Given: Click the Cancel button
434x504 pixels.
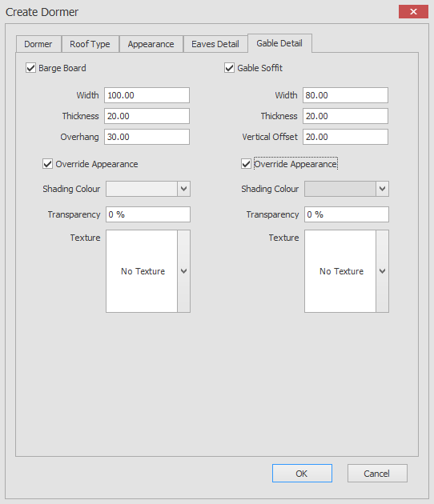Looking at the screenshot, I should [x=377, y=473].
